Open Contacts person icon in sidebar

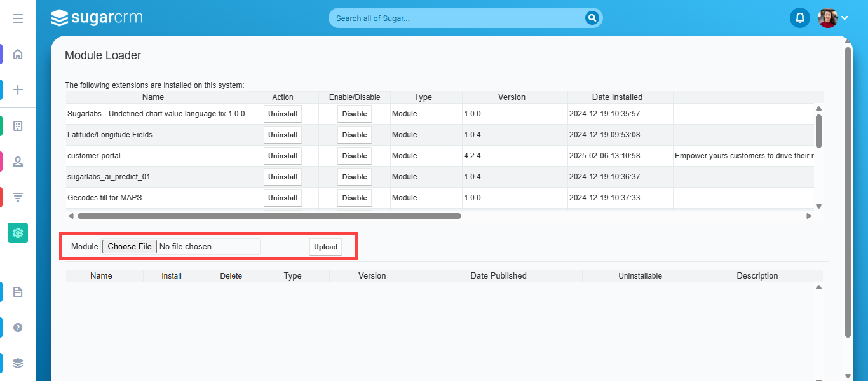18,162
